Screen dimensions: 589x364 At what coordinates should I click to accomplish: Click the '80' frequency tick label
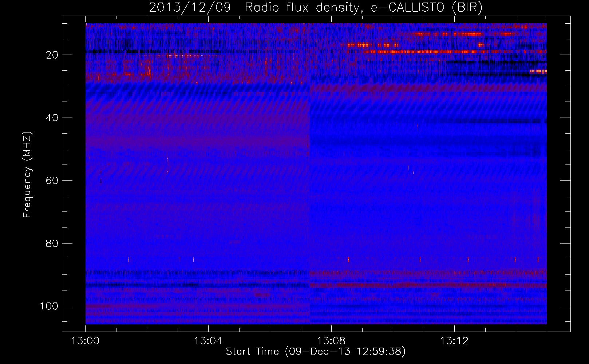tap(52, 243)
